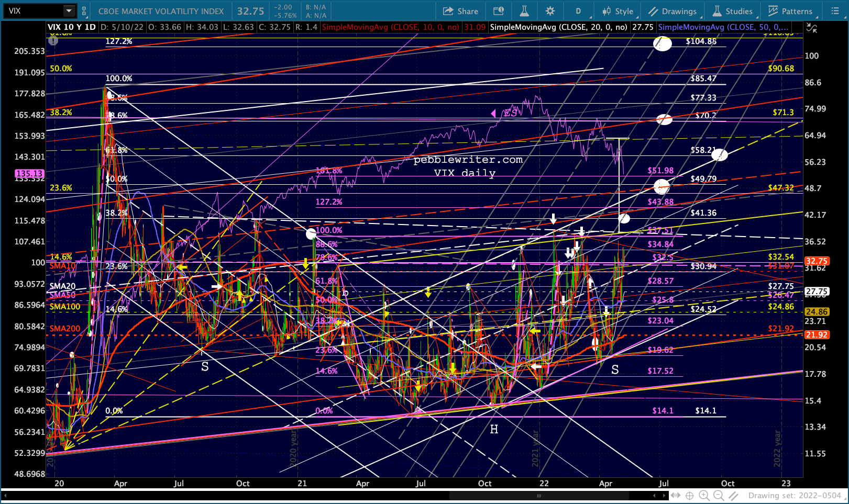Click the white $14.1 level label

point(705,411)
